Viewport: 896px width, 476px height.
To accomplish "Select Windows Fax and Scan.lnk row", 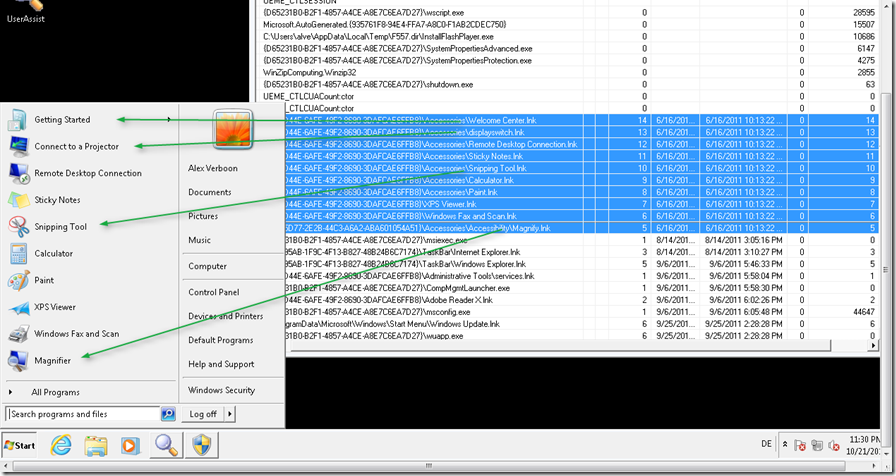I will click(581, 217).
